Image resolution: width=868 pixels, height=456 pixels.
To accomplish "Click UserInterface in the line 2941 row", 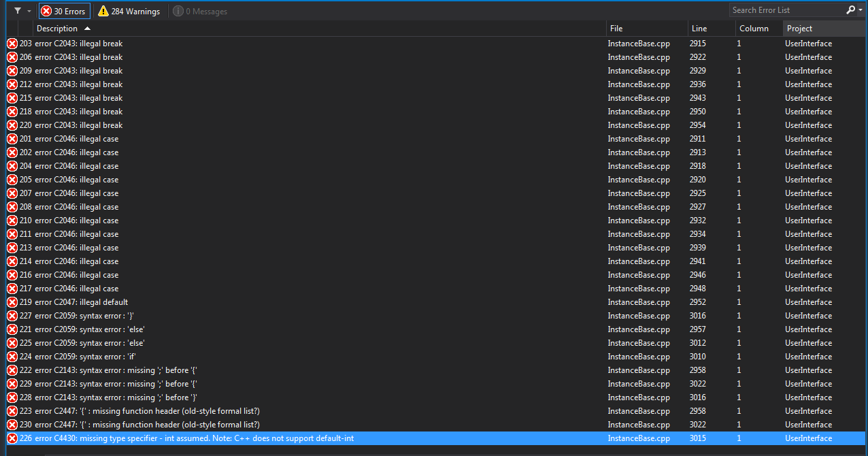I will click(809, 261).
